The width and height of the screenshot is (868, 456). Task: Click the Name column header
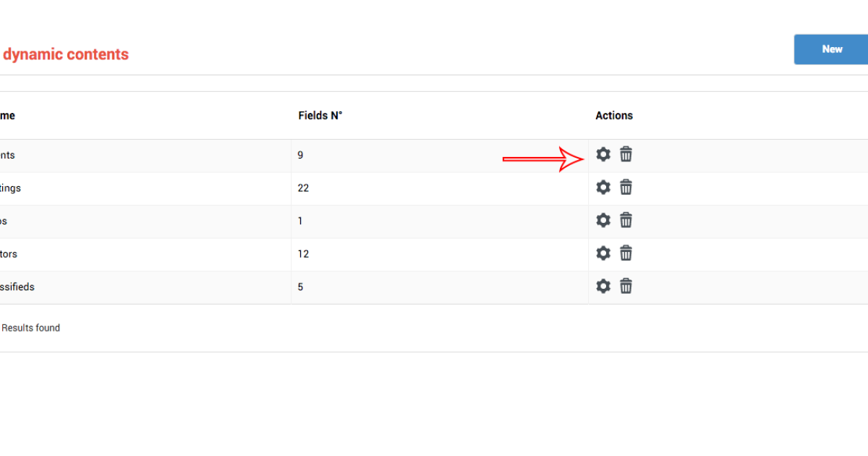point(7,116)
